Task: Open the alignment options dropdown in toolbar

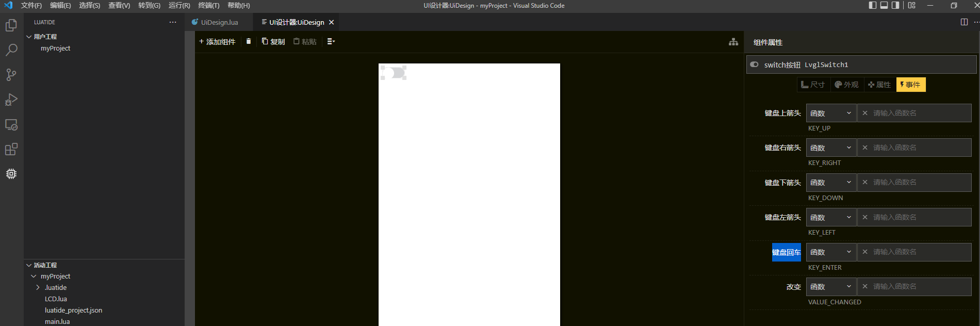Action: [x=331, y=41]
